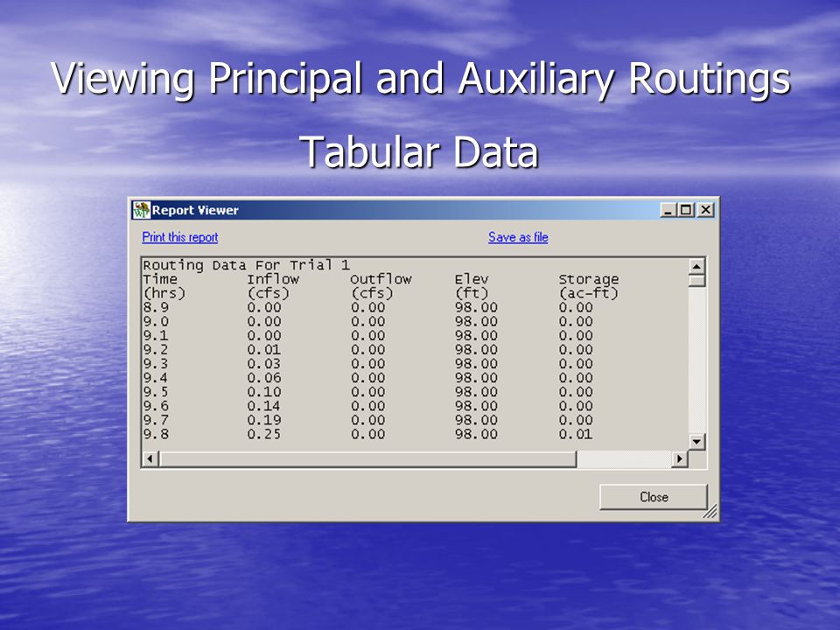Click time value 9.3
The height and width of the screenshot is (630, 840).
pyautogui.click(x=156, y=364)
